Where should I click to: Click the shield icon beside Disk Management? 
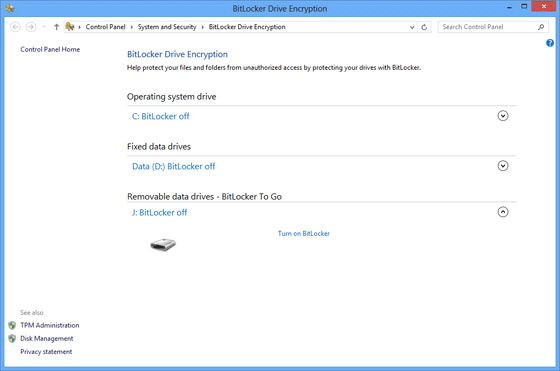pos(12,339)
